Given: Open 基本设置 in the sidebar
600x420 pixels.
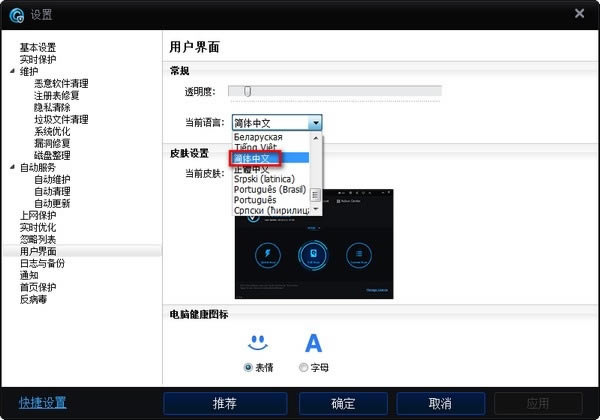Looking at the screenshot, I should [x=38, y=47].
